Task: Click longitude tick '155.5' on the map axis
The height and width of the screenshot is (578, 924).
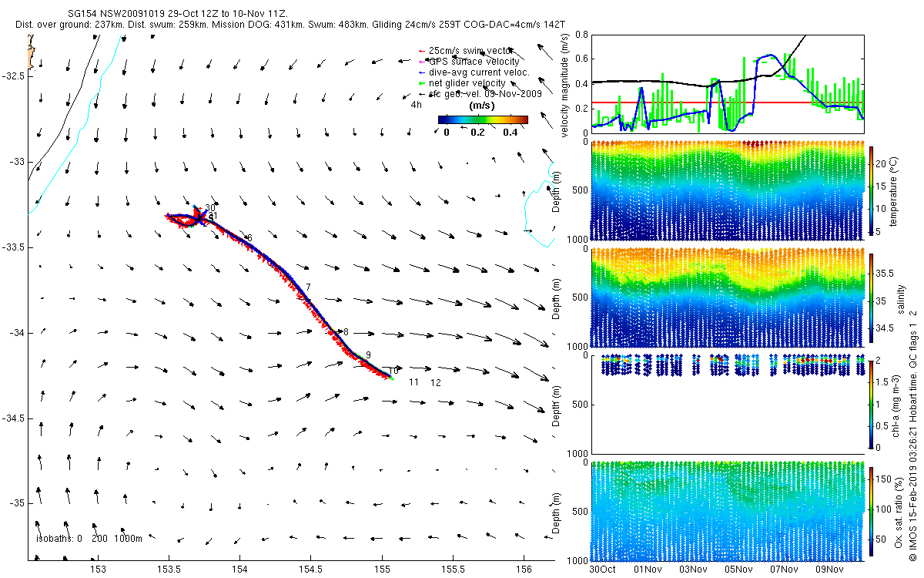Action: [452, 570]
